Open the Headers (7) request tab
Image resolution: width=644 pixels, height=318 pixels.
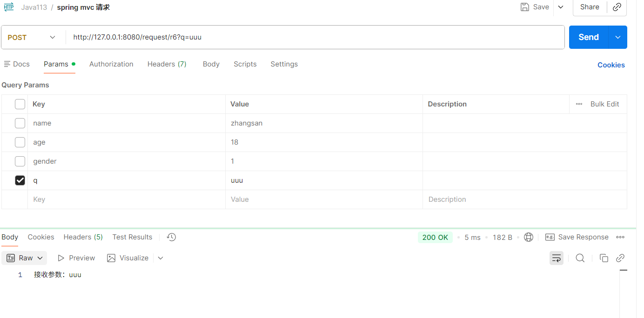click(167, 64)
